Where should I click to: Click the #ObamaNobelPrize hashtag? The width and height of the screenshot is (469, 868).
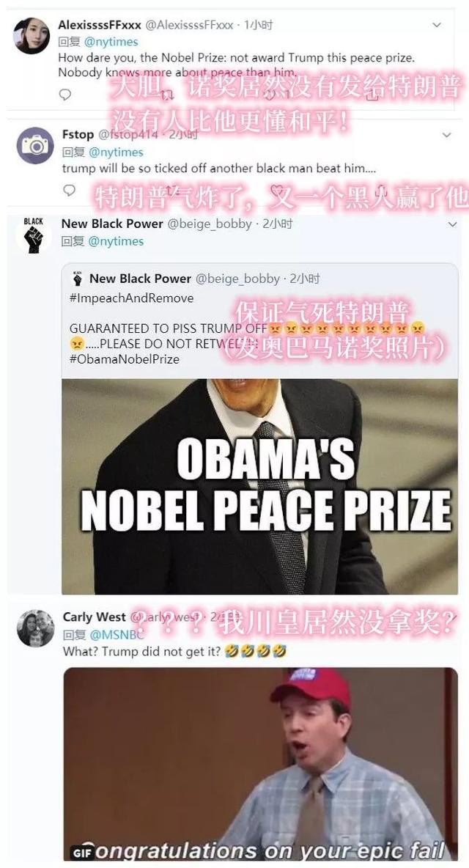pyautogui.click(x=125, y=359)
